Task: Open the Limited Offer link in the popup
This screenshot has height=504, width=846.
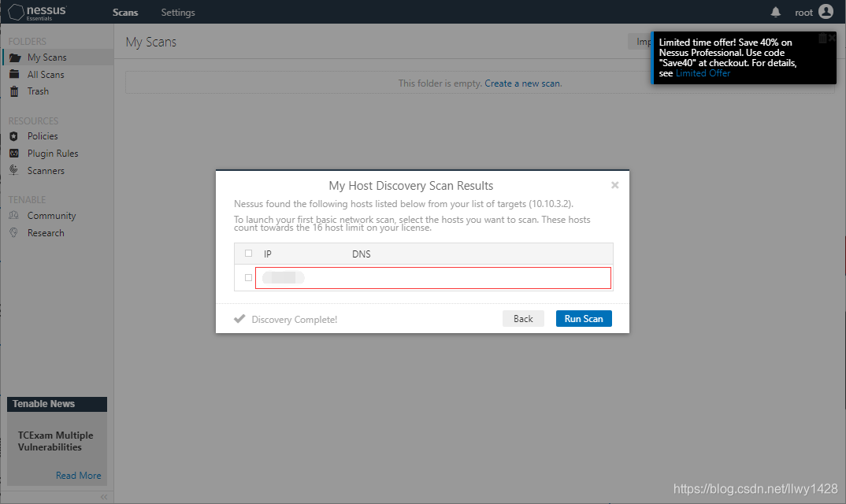Action: pos(703,72)
